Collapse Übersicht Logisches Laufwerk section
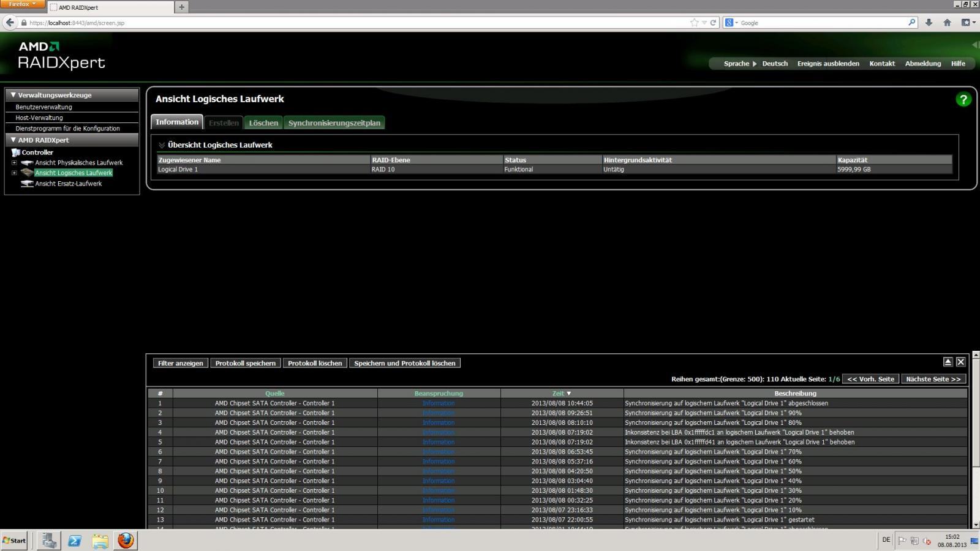The image size is (980, 551). click(x=162, y=145)
